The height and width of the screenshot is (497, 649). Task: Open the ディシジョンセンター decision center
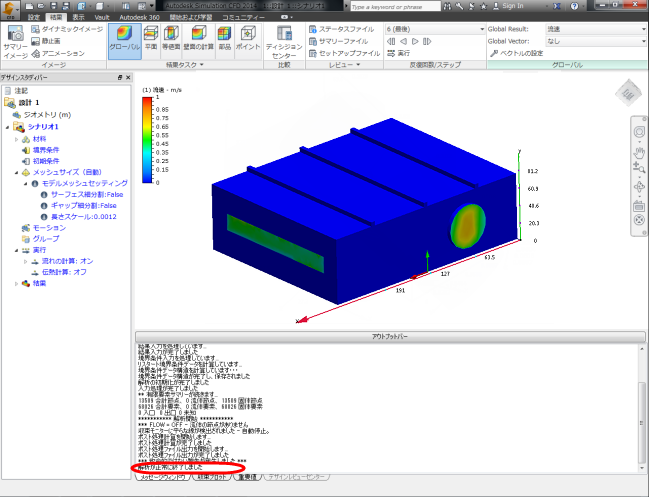pyautogui.click(x=284, y=42)
